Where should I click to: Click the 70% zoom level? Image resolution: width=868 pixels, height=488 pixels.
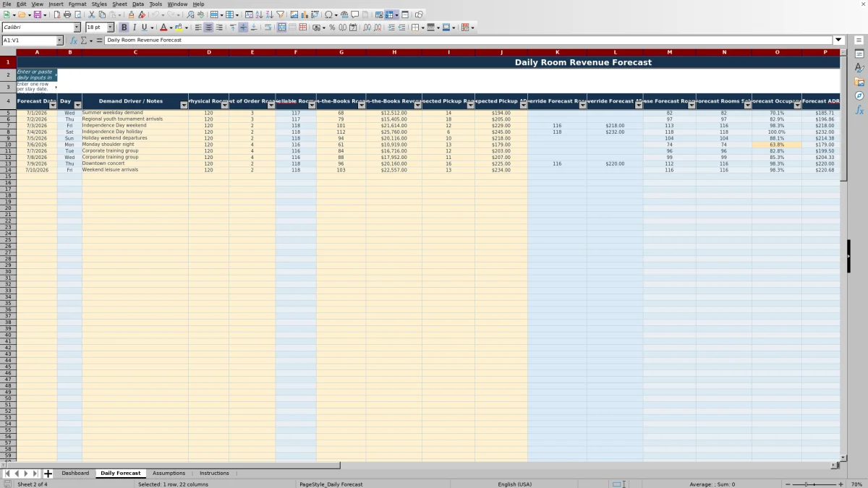point(856,484)
